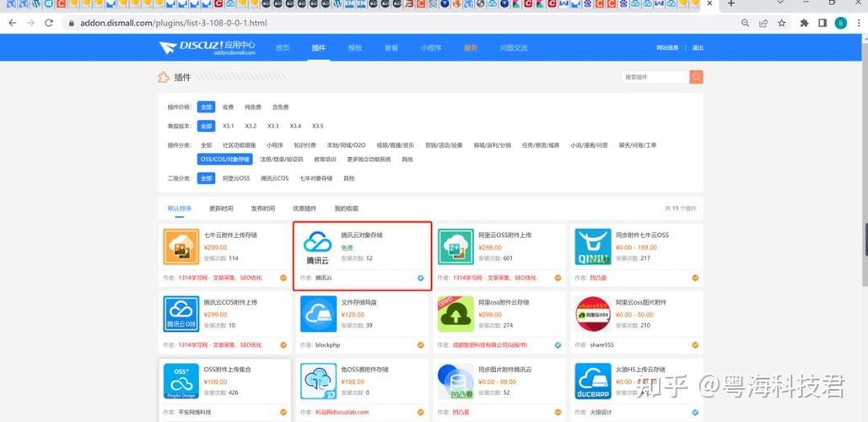This screenshot has width=868, height=422.
Task: Open 网站信息 link in header
Action: pyautogui.click(x=667, y=48)
